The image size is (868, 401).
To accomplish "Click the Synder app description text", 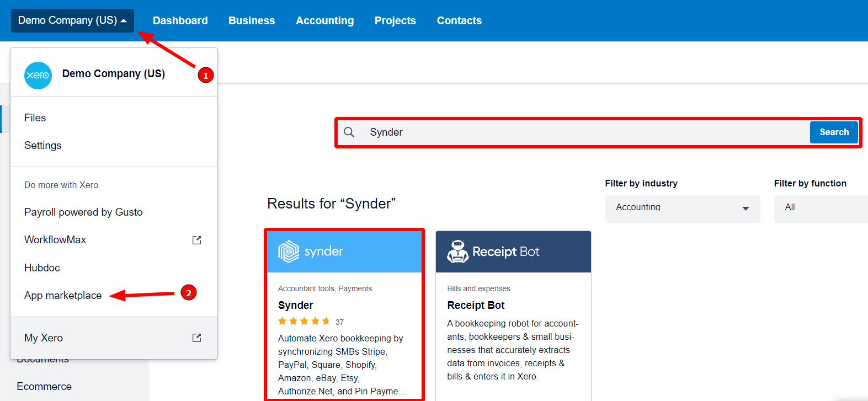I will [342, 365].
